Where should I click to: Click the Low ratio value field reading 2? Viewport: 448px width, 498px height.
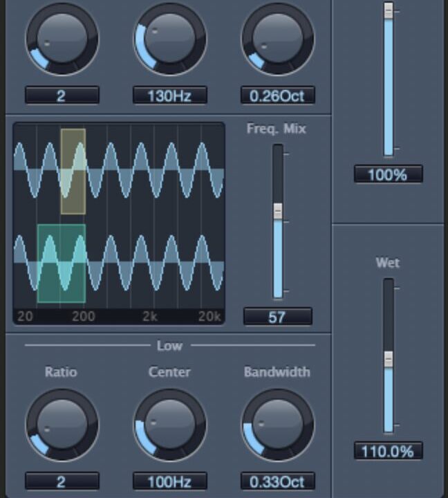62,481
